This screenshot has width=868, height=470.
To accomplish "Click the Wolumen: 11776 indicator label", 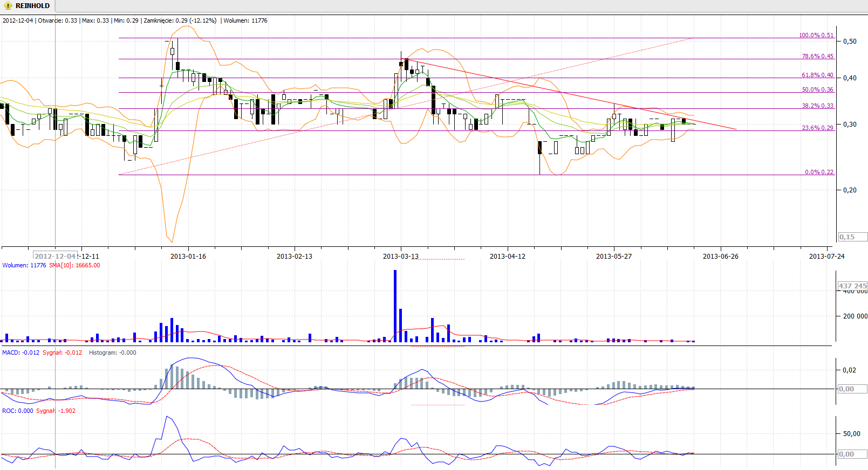I will click(24, 265).
